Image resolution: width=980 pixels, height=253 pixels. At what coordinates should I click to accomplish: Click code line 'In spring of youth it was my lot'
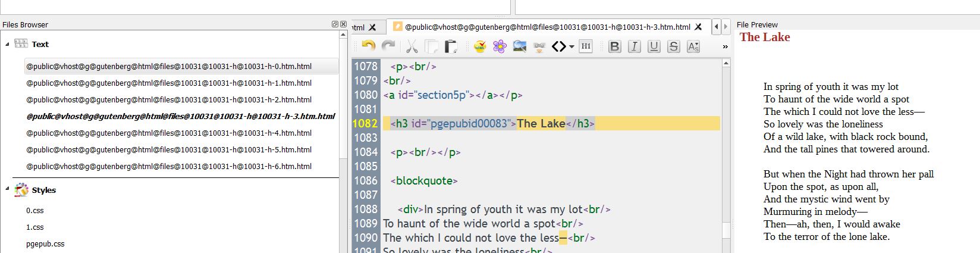504,209
